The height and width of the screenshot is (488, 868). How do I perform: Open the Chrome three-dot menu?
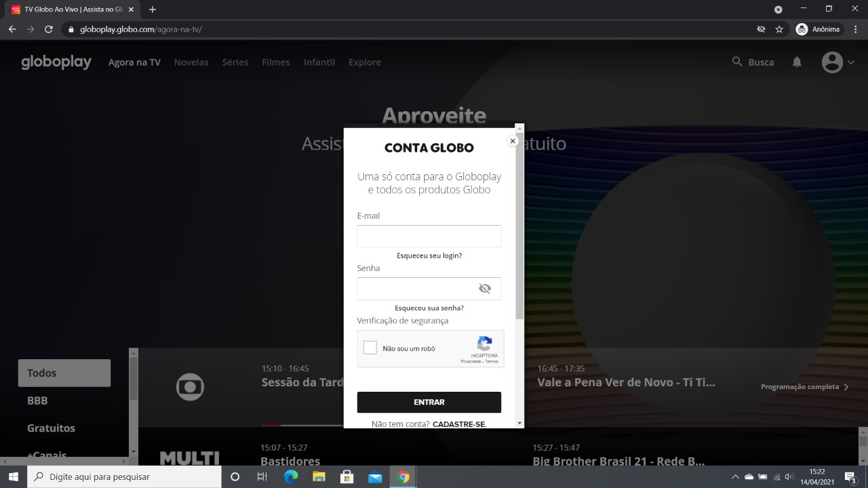coord(856,29)
